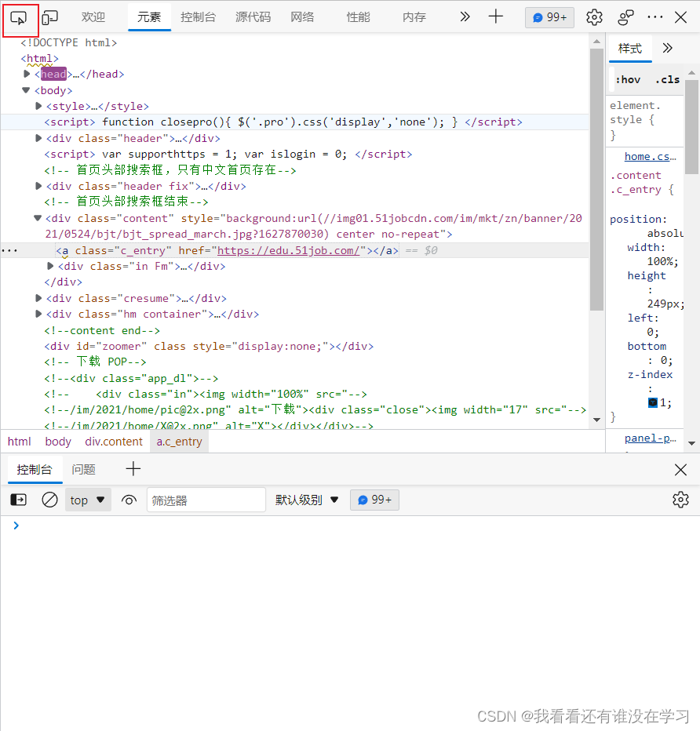The image size is (700, 731).
Task: Click the row actions ellipsis beside c_entry
Action: click(x=9, y=251)
